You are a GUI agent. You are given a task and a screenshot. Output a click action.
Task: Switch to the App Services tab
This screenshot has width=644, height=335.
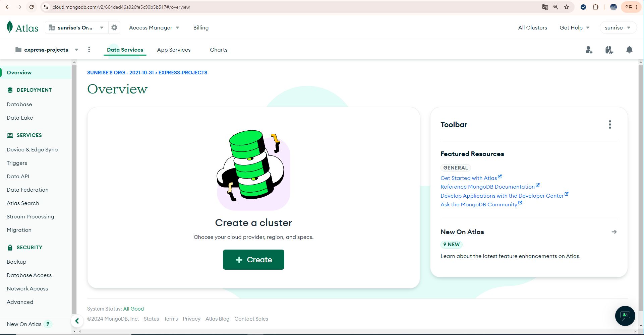pos(174,50)
